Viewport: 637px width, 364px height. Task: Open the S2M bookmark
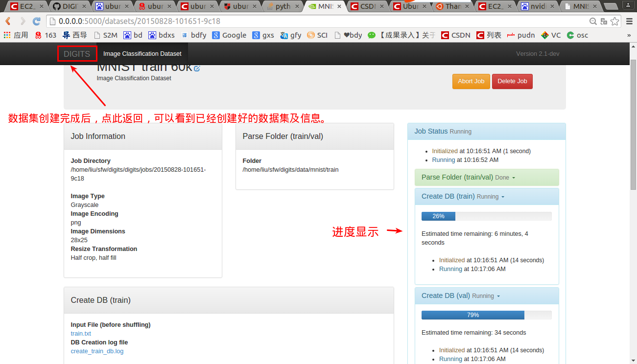(105, 35)
